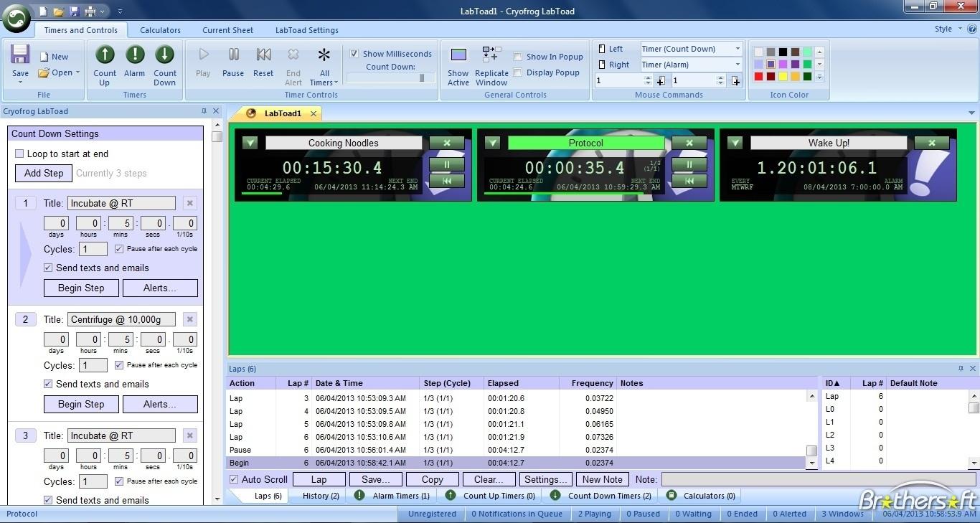The width and height of the screenshot is (980, 523).
Task: Click the New Note button
Action: [x=603, y=479]
